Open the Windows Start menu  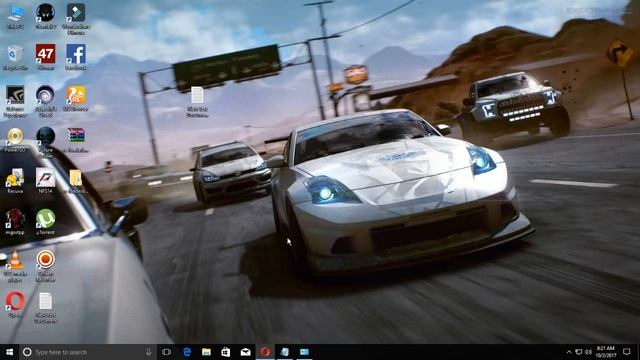pos(9,352)
